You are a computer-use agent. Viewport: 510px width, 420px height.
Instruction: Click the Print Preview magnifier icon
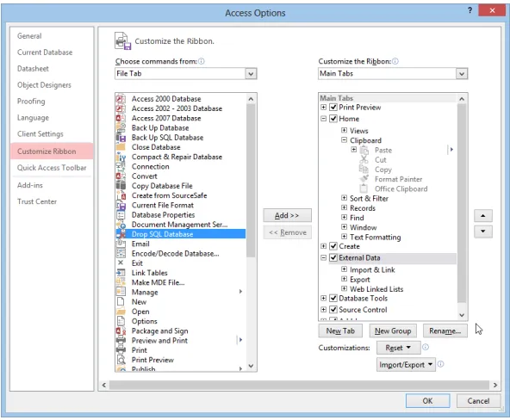pos(121,360)
